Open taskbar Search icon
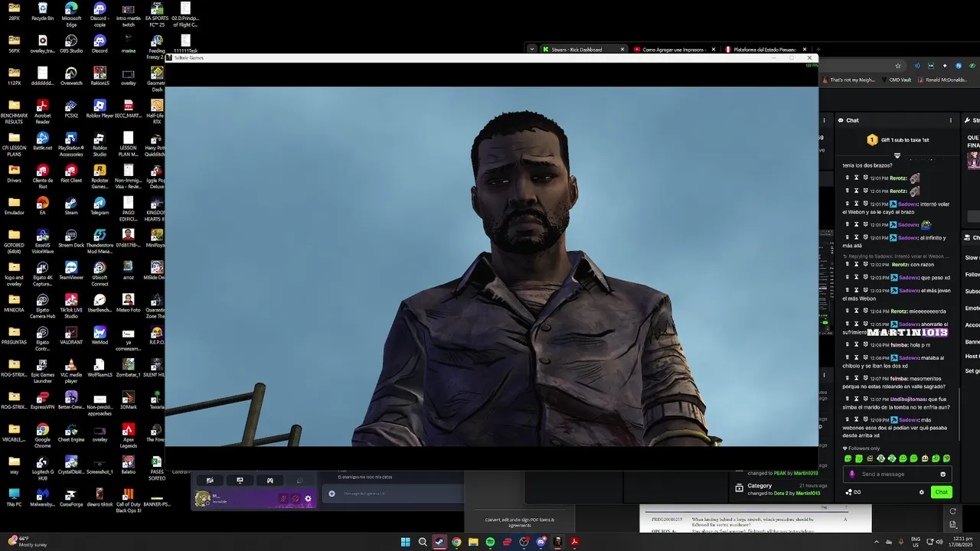Image resolution: width=980 pixels, height=551 pixels. [x=422, y=542]
